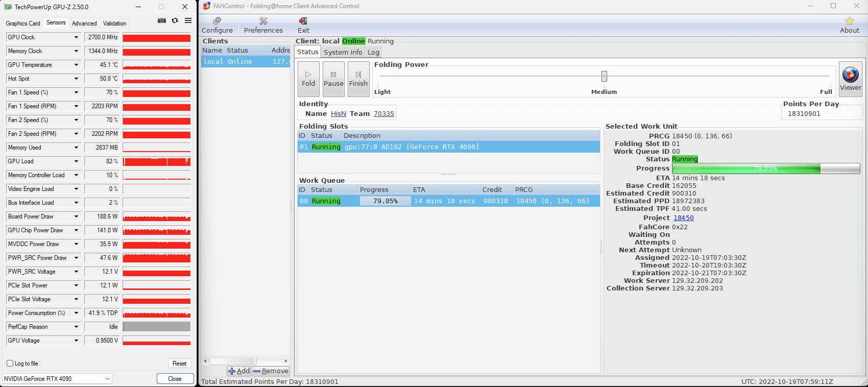
Task: Expand the GPU Voltage sensor dropdown
Action: coord(77,341)
